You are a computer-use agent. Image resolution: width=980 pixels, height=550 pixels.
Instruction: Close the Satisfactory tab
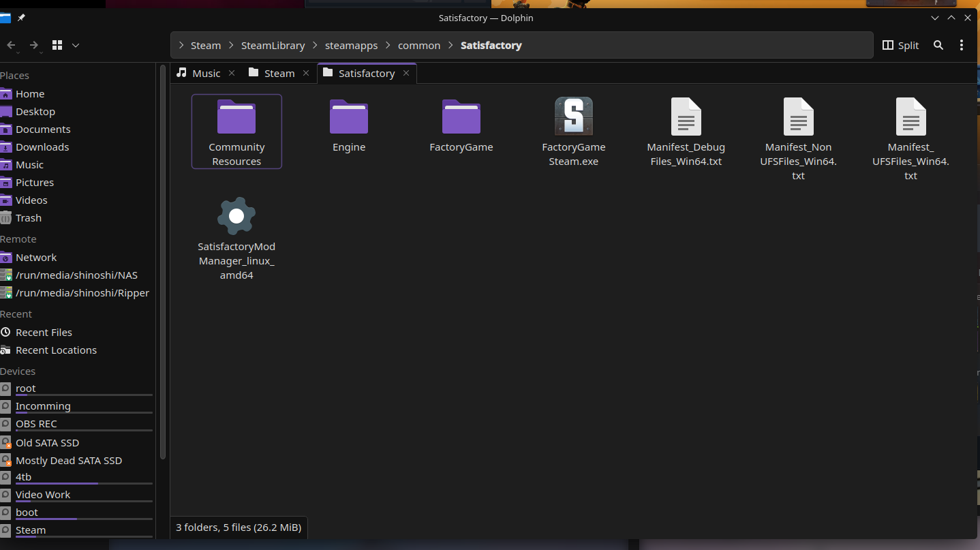click(x=406, y=73)
